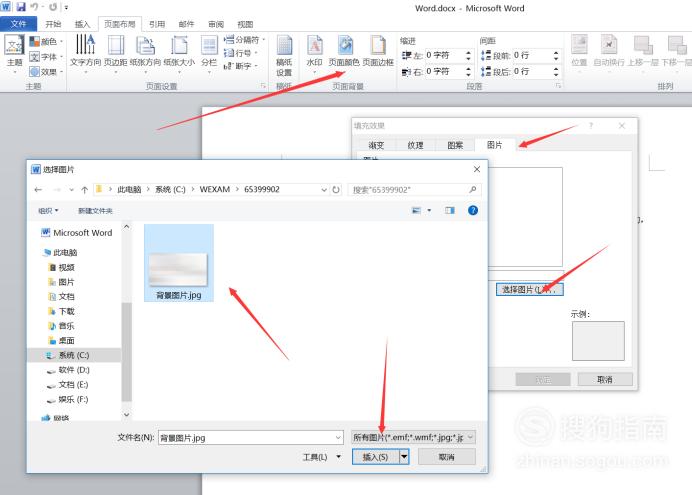Click Insert (插入) button in file dialog
This screenshot has width=692, height=495.
pos(376,457)
